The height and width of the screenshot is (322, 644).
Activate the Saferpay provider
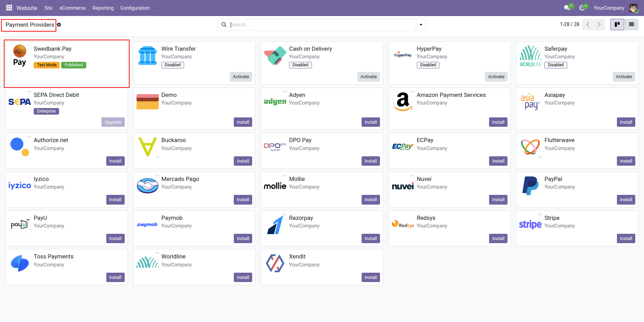coord(624,77)
